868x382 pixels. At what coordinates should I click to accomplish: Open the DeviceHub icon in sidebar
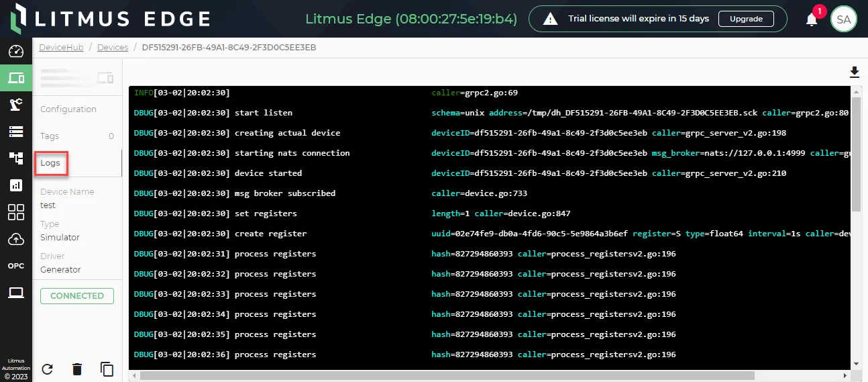tap(16, 78)
